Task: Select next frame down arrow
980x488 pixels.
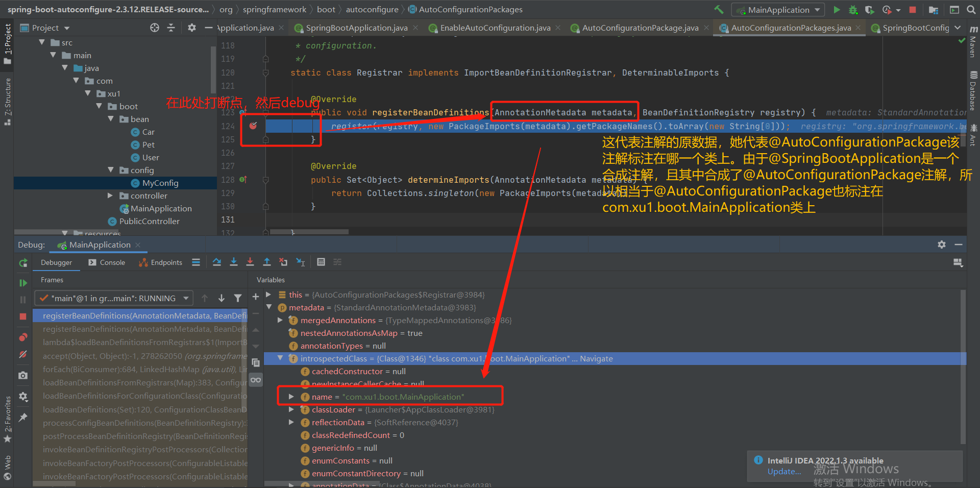Action: click(x=222, y=298)
